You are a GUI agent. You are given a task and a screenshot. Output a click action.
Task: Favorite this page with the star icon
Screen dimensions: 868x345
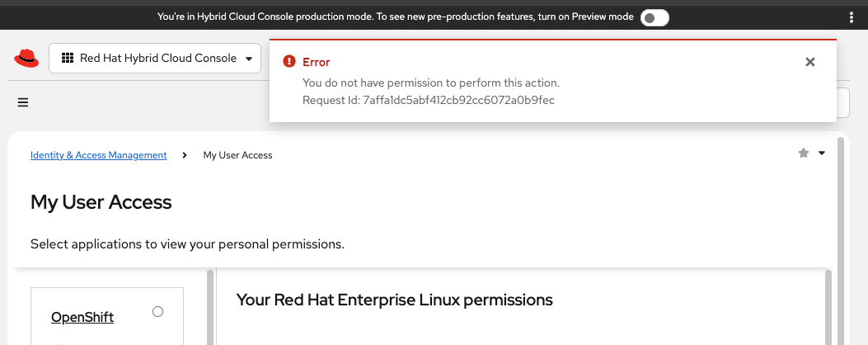(804, 154)
